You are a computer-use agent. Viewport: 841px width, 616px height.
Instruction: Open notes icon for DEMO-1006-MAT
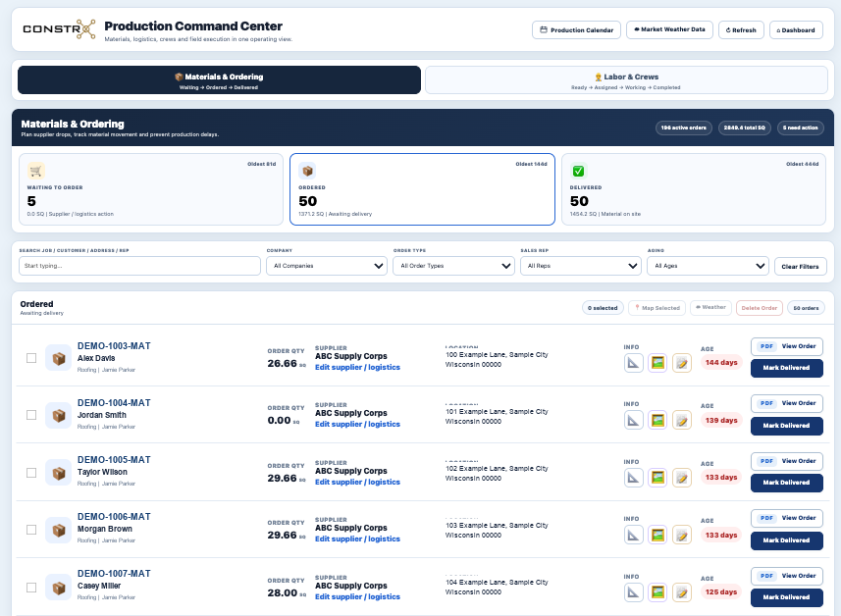point(682,535)
